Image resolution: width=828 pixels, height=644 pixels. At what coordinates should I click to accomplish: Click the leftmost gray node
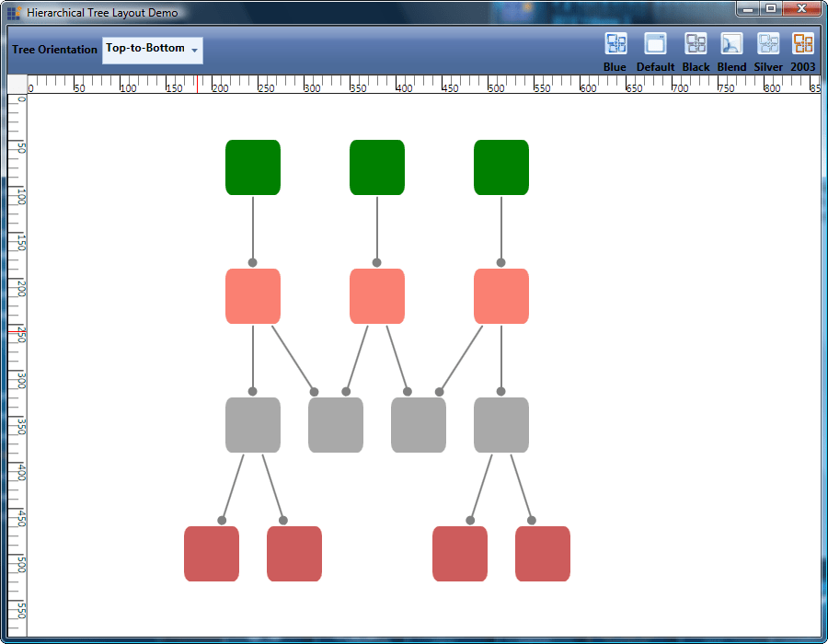[252, 424]
